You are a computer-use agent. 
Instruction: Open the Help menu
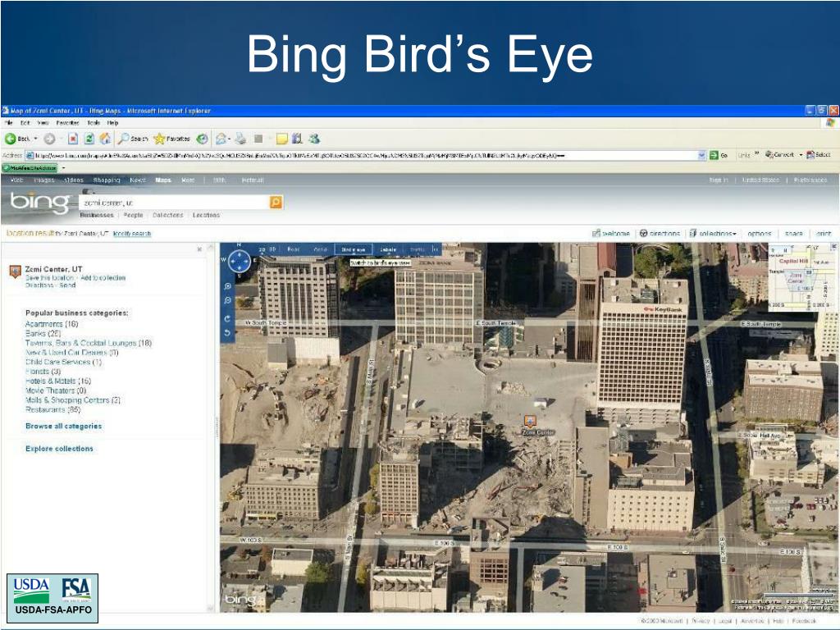click(x=112, y=123)
